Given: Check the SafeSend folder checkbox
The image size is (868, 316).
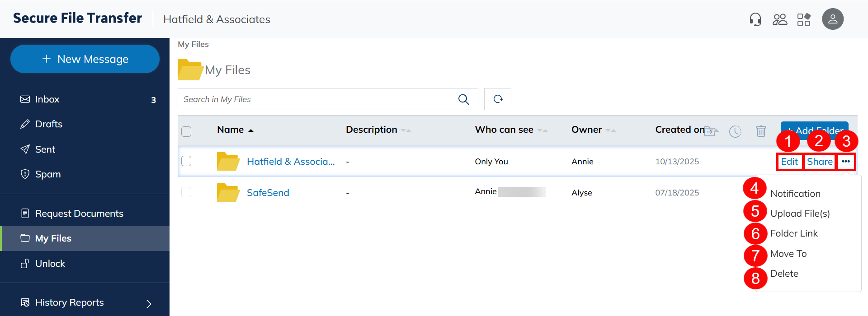Looking at the screenshot, I should [x=186, y=192].
